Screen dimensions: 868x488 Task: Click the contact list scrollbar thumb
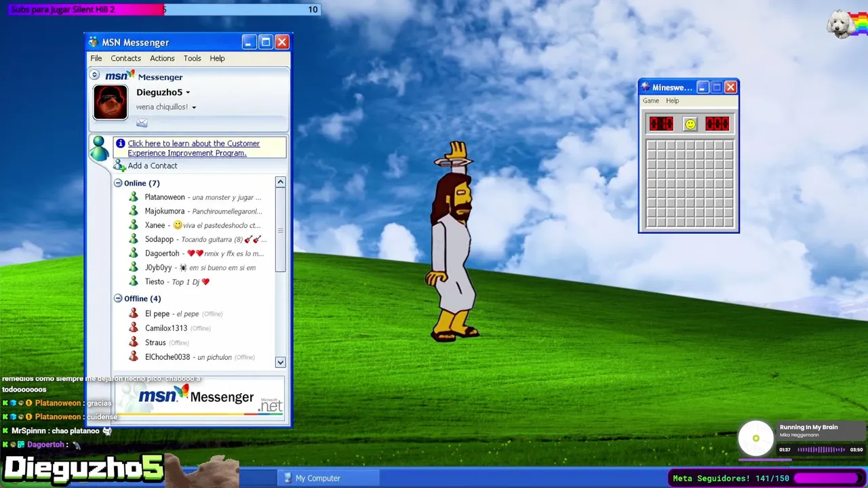click(280, 230)
